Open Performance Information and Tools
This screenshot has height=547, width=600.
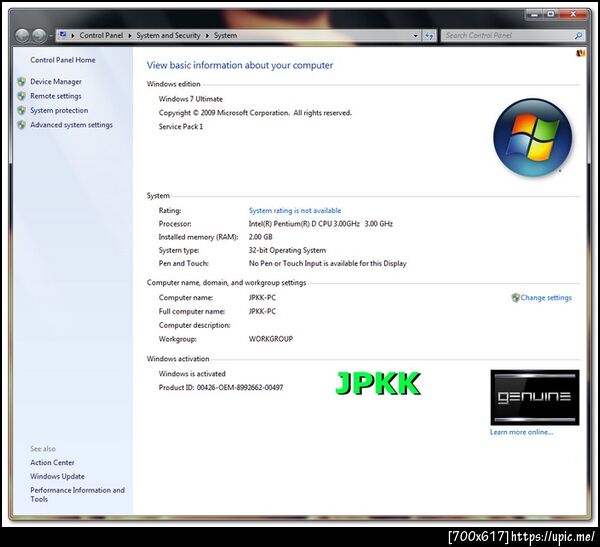pos(77,495)
